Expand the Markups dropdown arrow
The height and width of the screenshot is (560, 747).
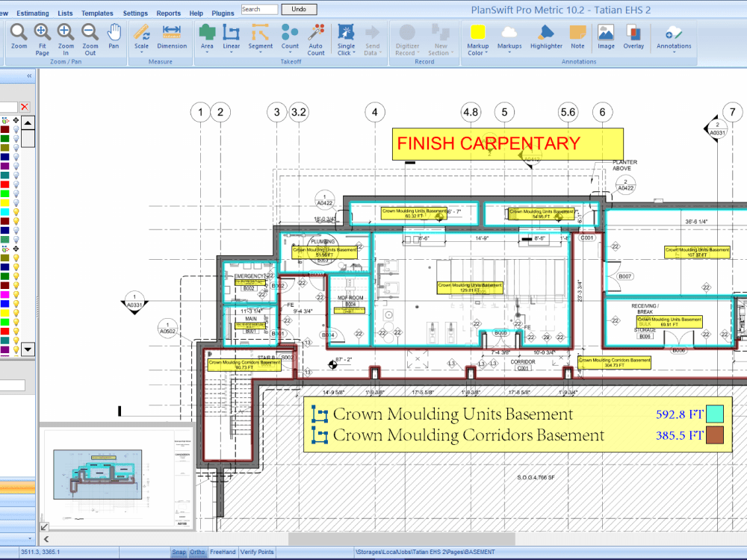509,53
